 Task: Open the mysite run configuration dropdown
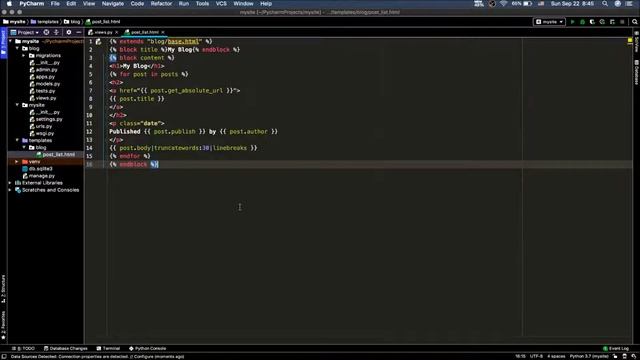[x=549, y=22]
